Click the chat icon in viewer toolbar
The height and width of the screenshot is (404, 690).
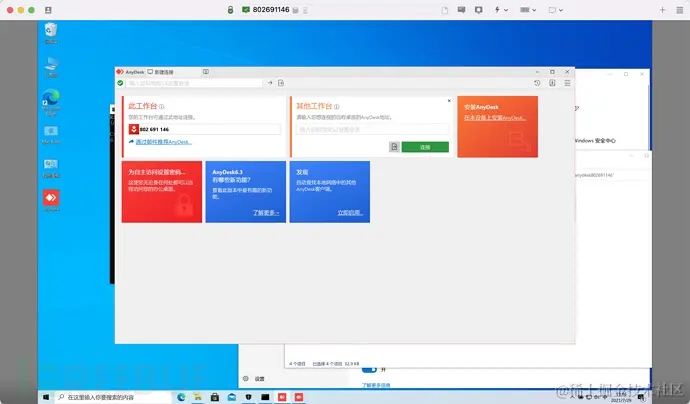click(x=461, y=10)
